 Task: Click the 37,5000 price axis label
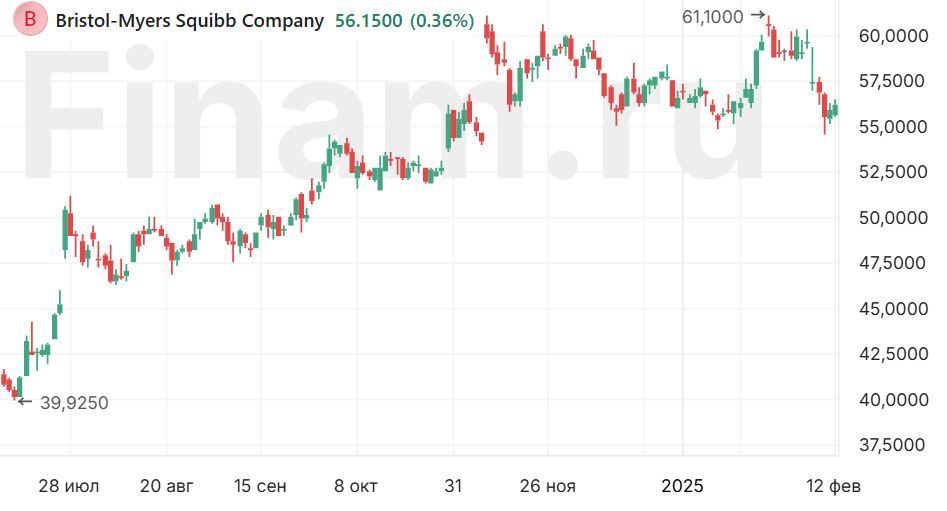[893, 445]
